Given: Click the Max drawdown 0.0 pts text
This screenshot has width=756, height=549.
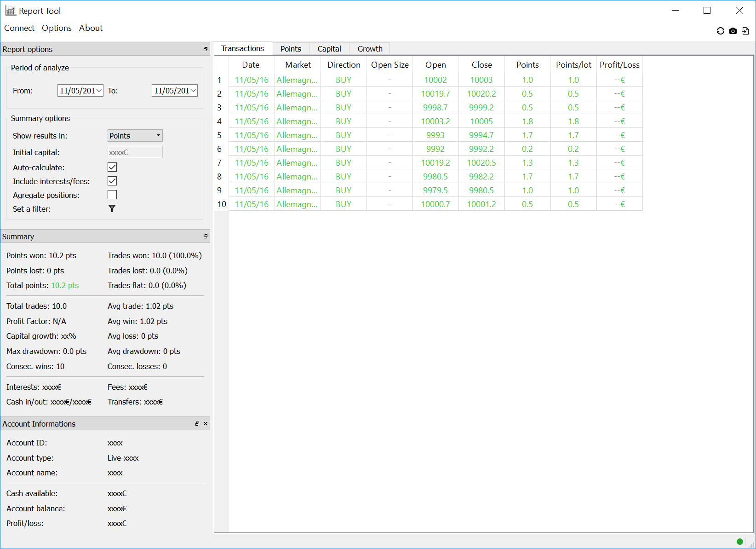Looking at the screenshot, I should (46, 352).
